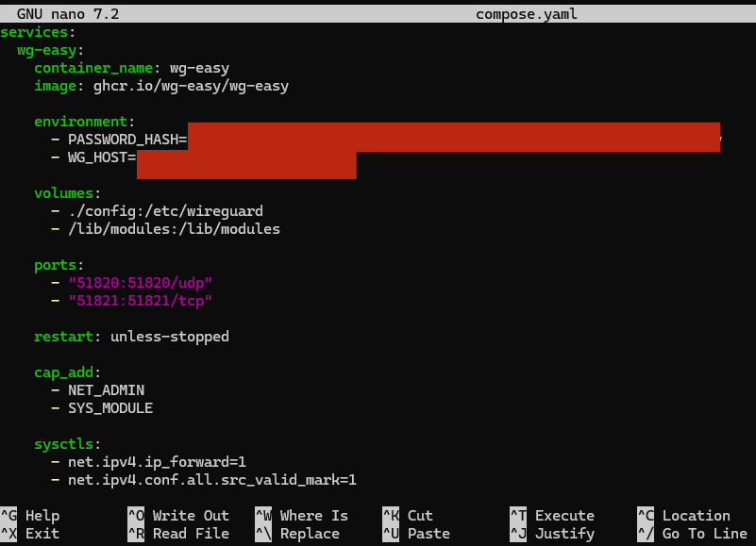Screen dimensions: 756x546
Task: Select the ghcr.io/wg-easy/wg-easy image value
Action: pos(191,86)
